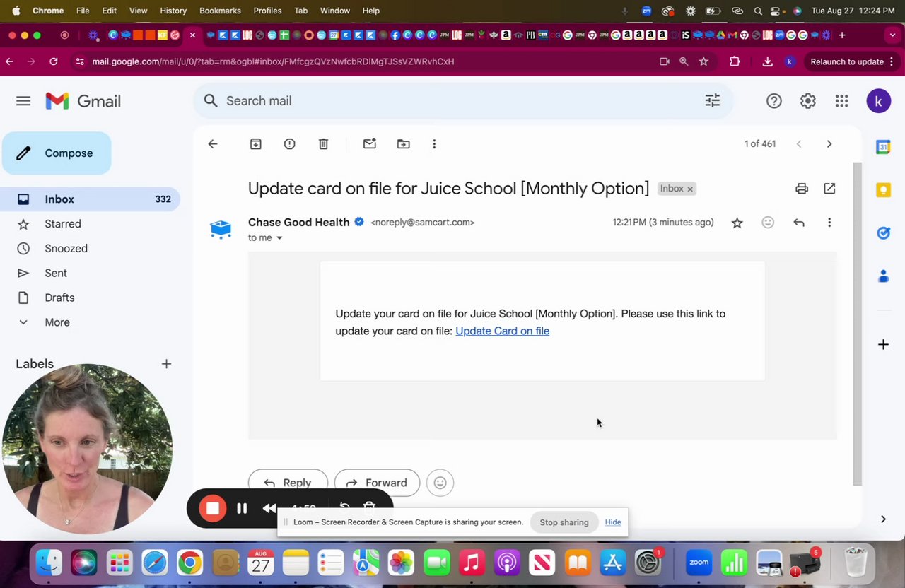This screenshot has height=588, width=905.
Task: Stop the Loom recording
Action: 213,508
